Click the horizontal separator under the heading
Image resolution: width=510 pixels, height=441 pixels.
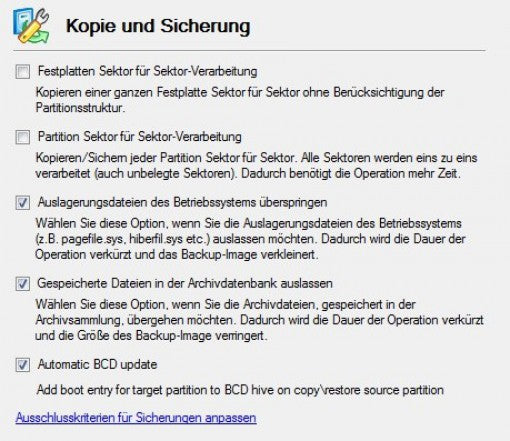click(x=249, y=51)
